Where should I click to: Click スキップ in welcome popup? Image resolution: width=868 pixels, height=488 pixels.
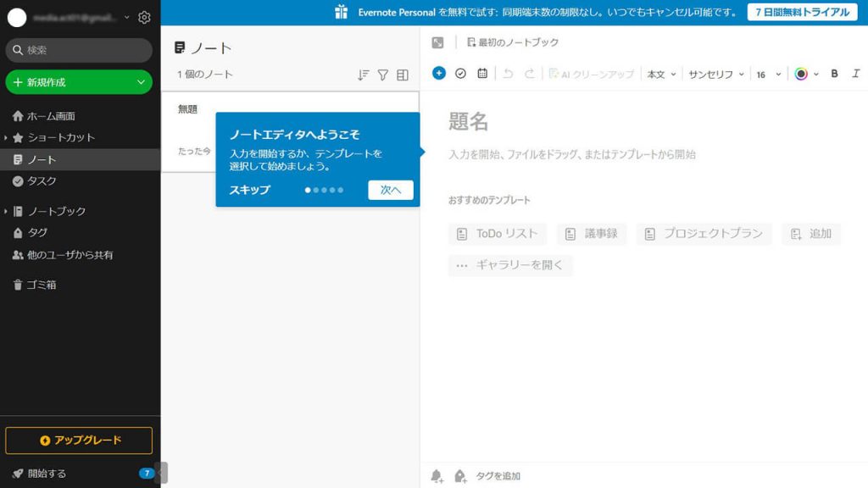coord(250,190)
